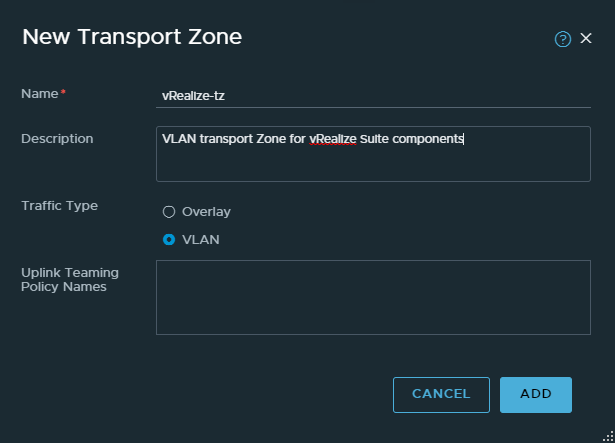Click the Description field label

click(57, 139)
